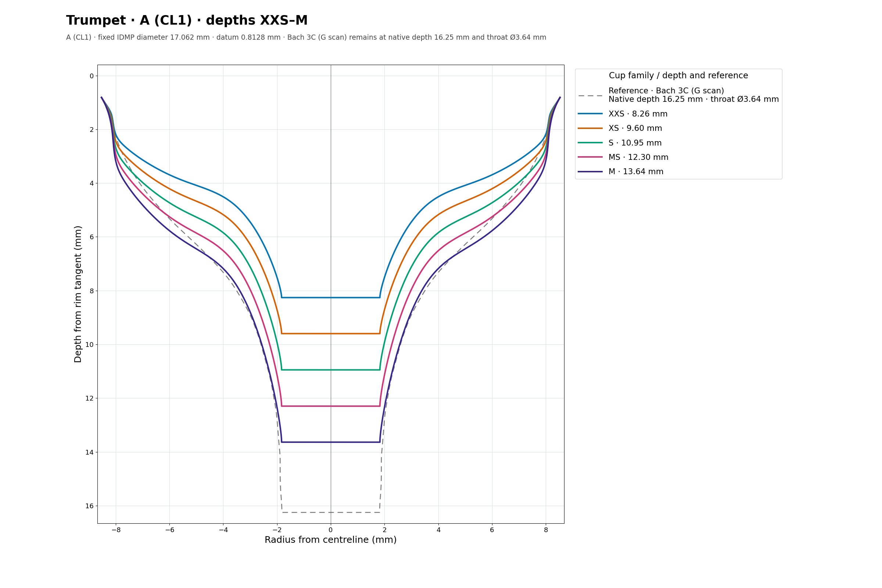Click the subtitle about fixed IDMP diameter
Screen dimensions: 882x588
click(x=306, y=37)
